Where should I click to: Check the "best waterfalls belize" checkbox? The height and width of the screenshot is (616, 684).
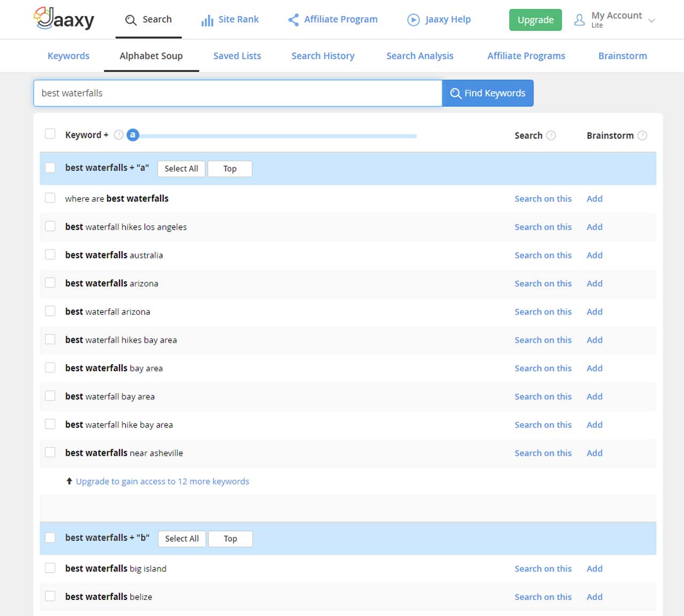pos(50,596)
